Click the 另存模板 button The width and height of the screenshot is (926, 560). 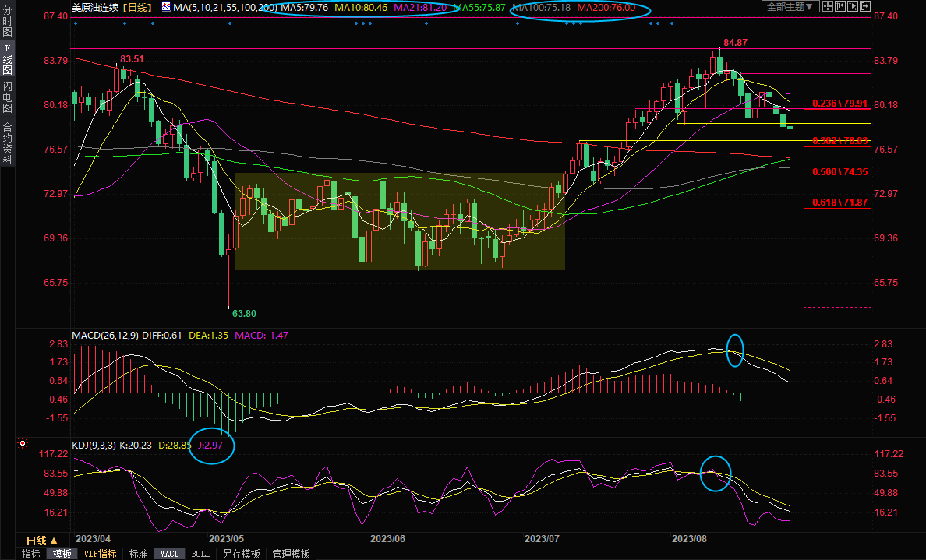241,554
